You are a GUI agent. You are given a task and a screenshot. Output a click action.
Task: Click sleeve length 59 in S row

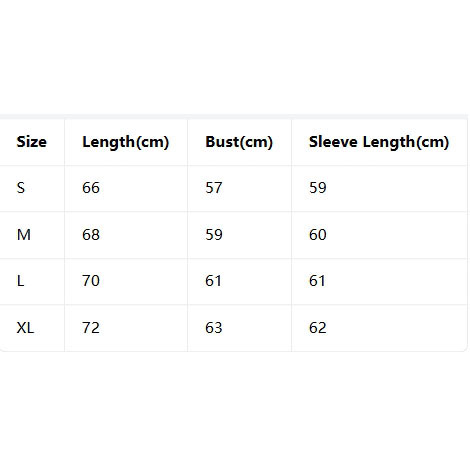(318, 188)
